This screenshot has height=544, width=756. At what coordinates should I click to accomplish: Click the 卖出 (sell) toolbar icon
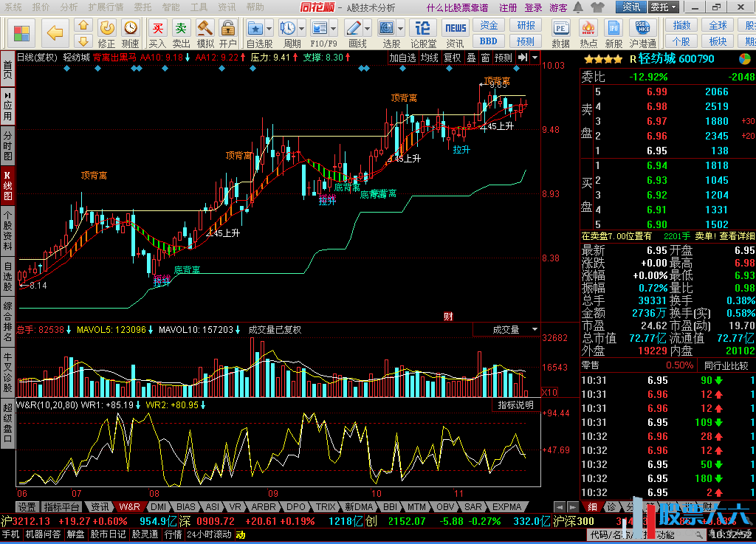click(x=181, y=33)
